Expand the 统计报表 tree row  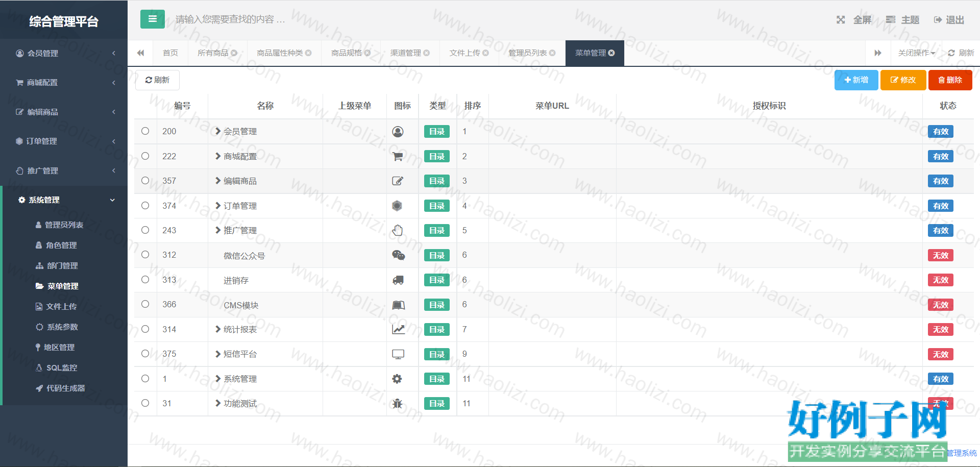[218, 329]
